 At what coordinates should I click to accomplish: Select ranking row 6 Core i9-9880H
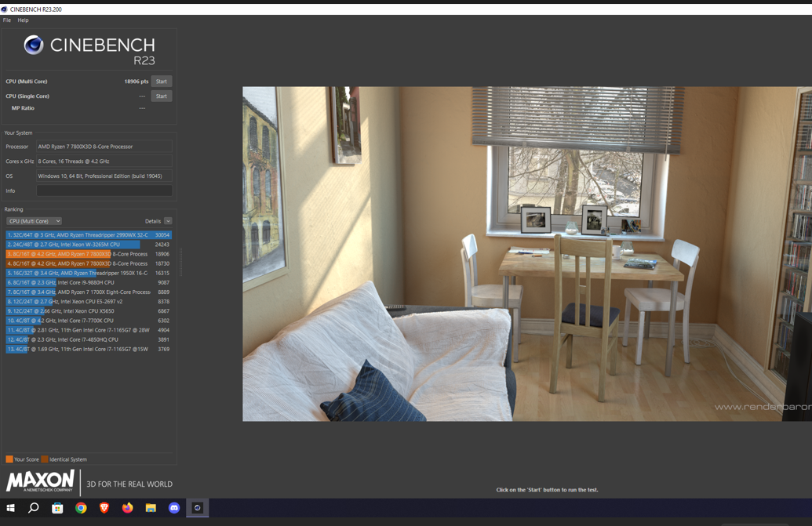point(89,282)
